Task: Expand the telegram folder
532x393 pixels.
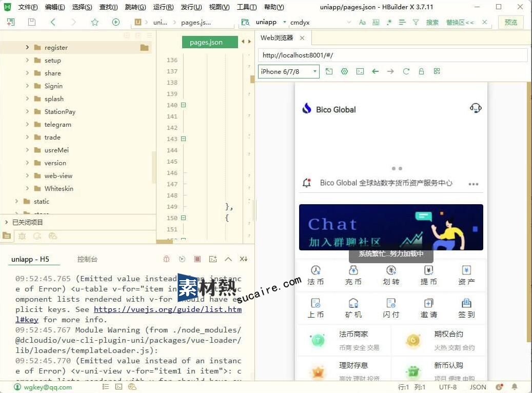Action: [27, 124]
